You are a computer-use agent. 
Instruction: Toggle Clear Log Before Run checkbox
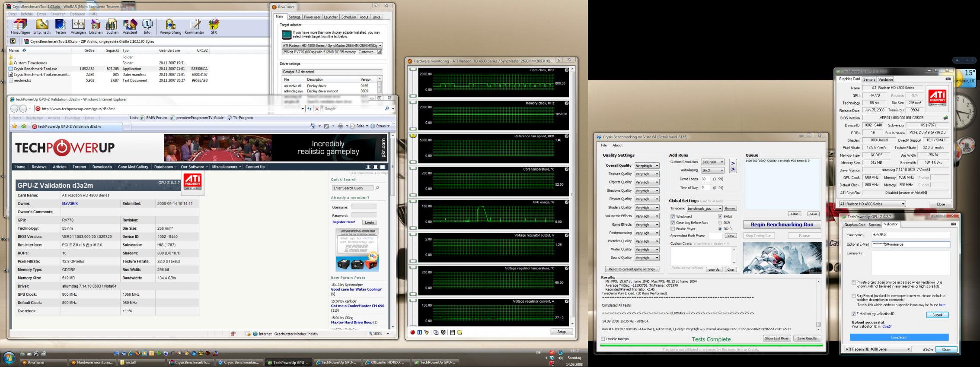point(673,222)
